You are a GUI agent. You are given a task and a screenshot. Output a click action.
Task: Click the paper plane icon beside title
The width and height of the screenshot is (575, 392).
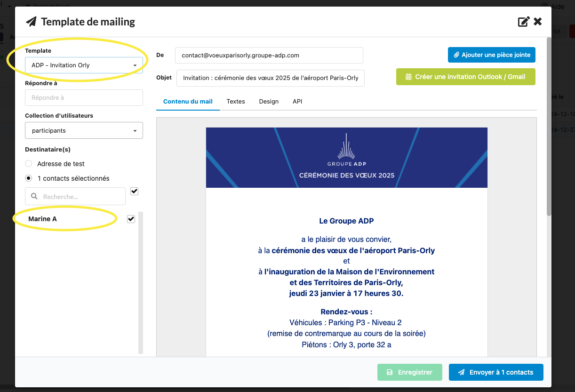click(x=31, y=22)
